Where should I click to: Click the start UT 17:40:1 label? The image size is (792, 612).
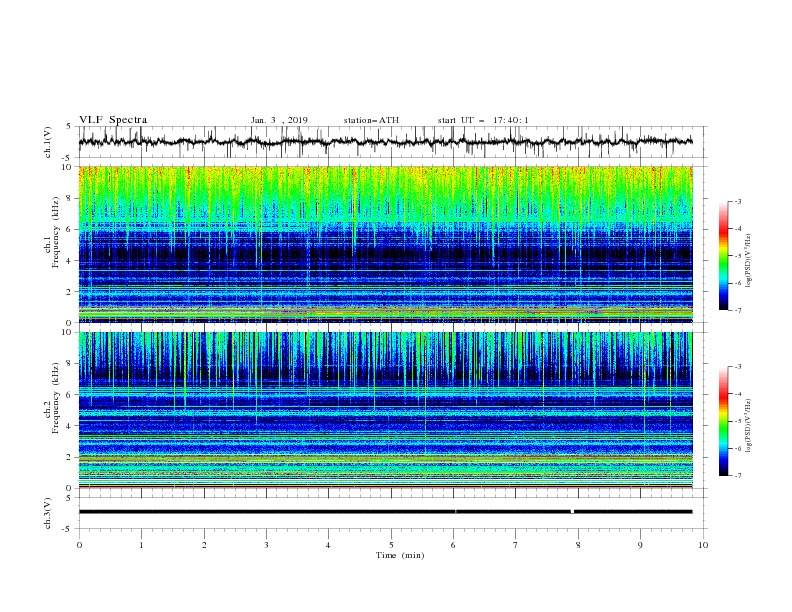tap(483, 120)
